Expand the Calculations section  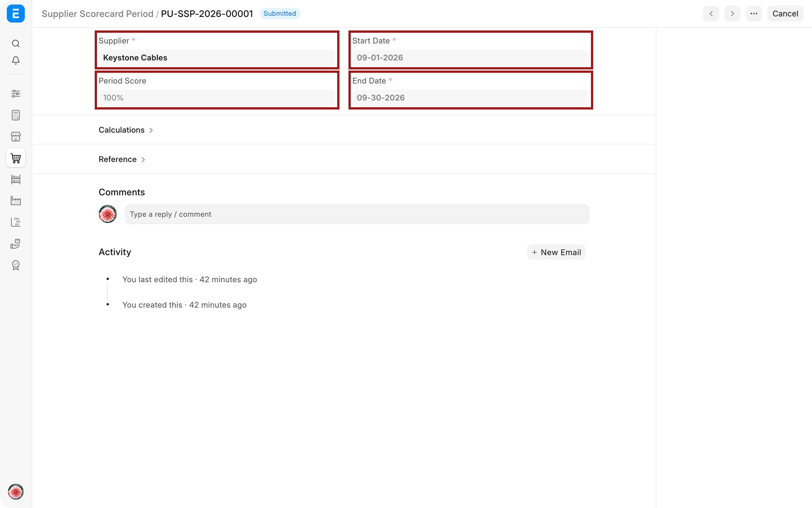pos(126,130)
